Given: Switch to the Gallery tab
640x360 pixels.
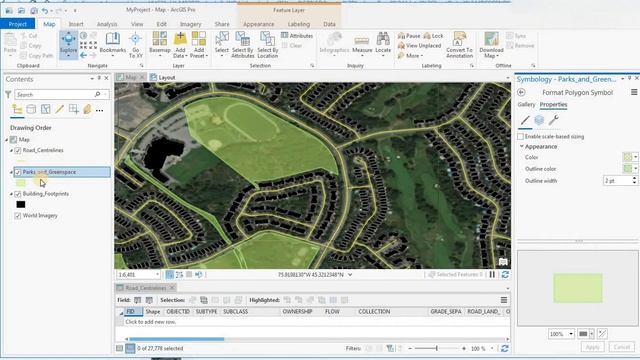Looking at the screenshot, I should (x=527, y=104).
